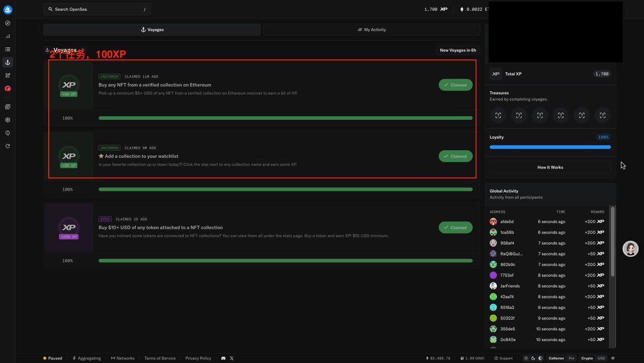This screenshot has width=644, height=363.
Task: Click the Paused status indicator
Action: pyautogui.click(x=53, y=358)
